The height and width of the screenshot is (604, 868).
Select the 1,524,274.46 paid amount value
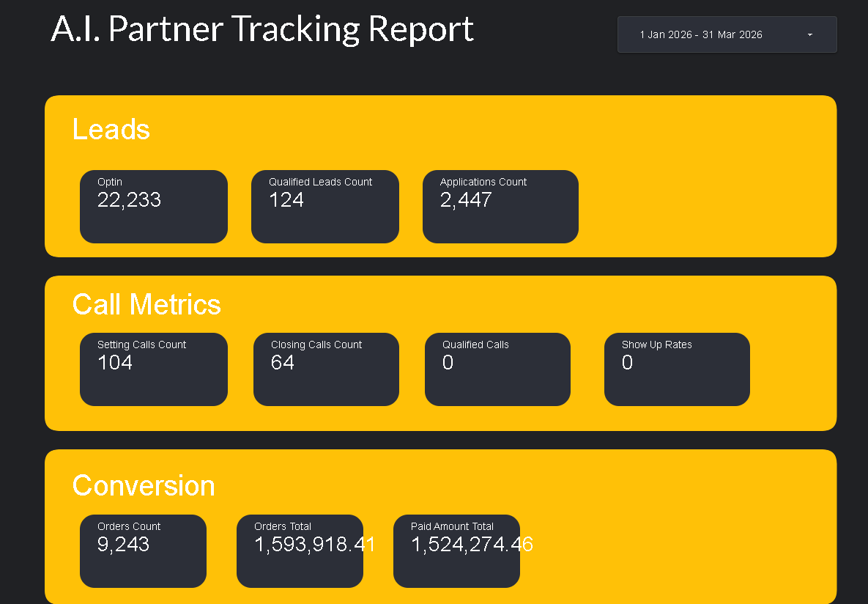click(x=472, y=545)
